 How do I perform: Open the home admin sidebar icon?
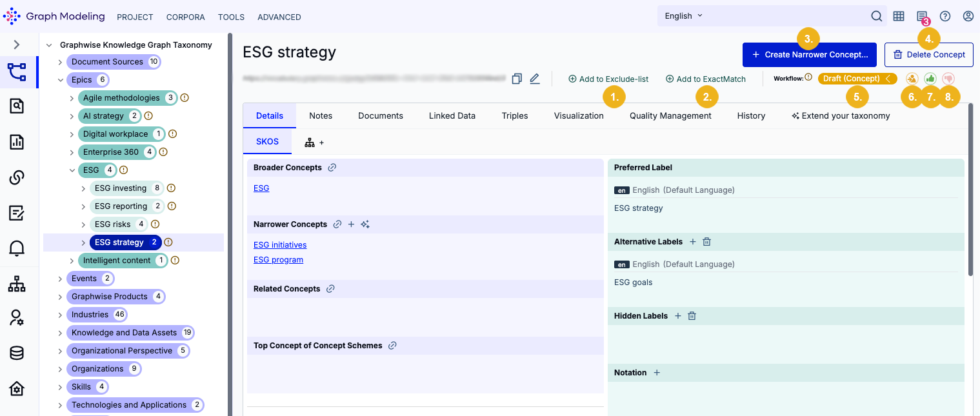[x=17, y=388]
